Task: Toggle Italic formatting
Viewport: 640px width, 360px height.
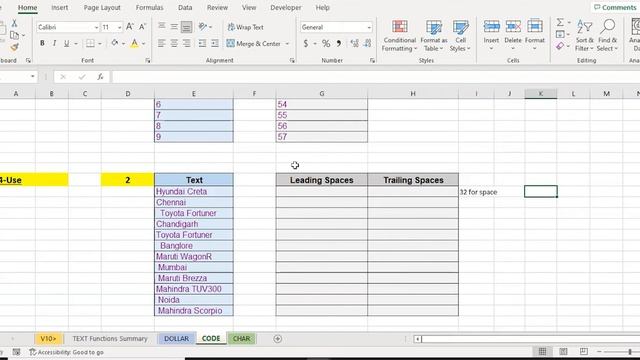Action: (54, 43)
